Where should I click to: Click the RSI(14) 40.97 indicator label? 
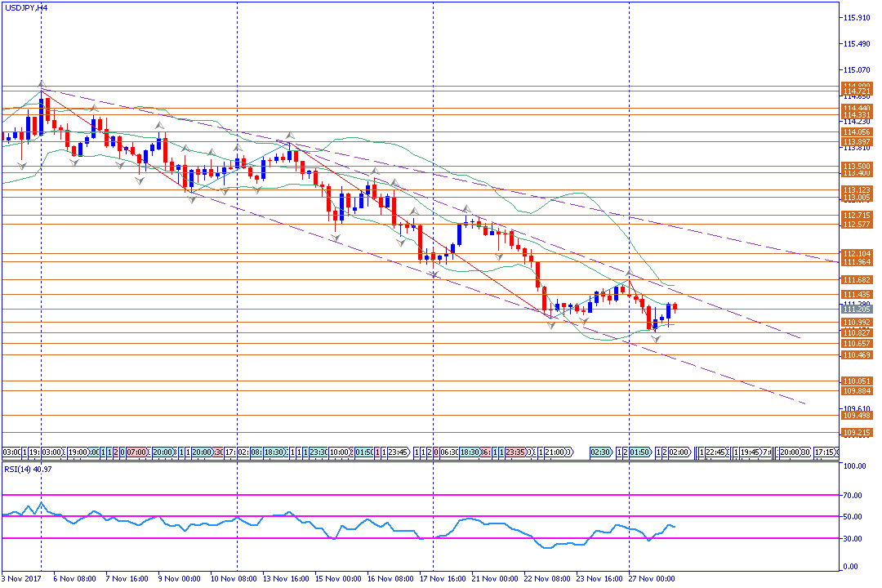tap(28, 470)
